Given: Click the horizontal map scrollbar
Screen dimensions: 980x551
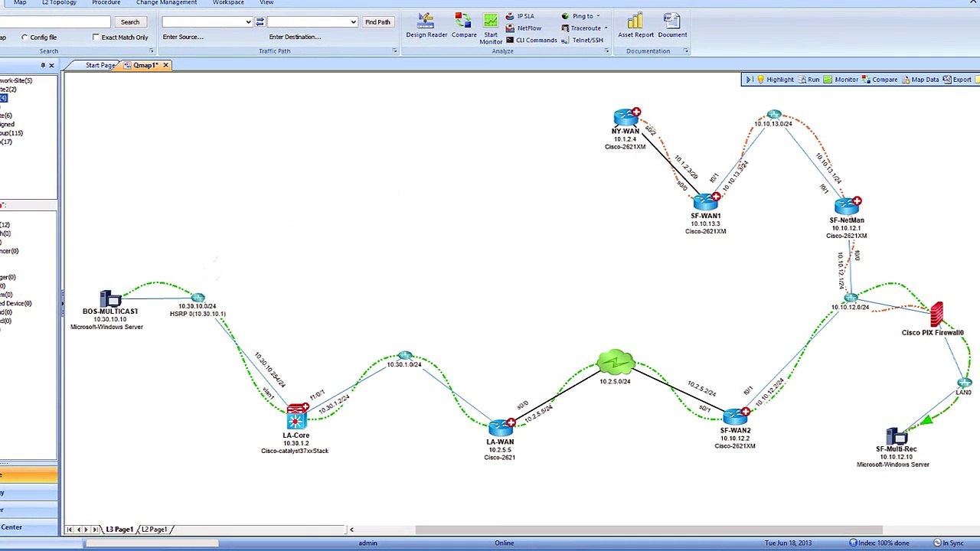Looking at the screenshot, I should (648, 530).
